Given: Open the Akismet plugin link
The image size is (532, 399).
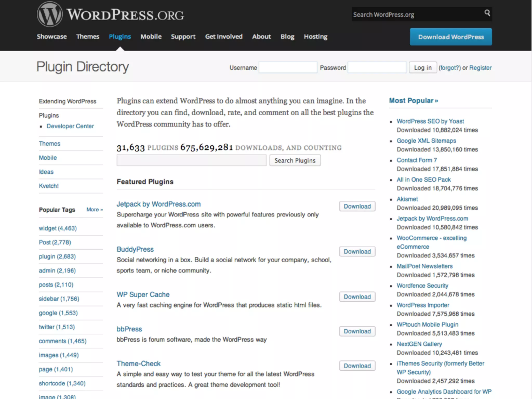Looking at the screenshot, I should [407, 199].
